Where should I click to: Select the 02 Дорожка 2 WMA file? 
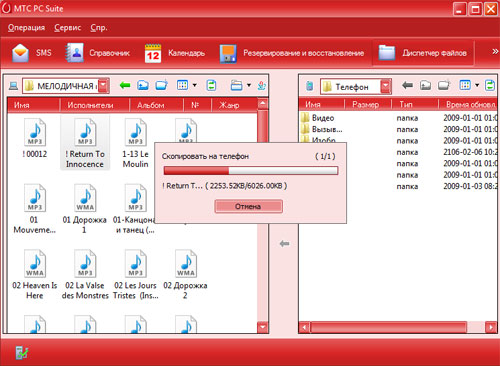coord(185,275)
